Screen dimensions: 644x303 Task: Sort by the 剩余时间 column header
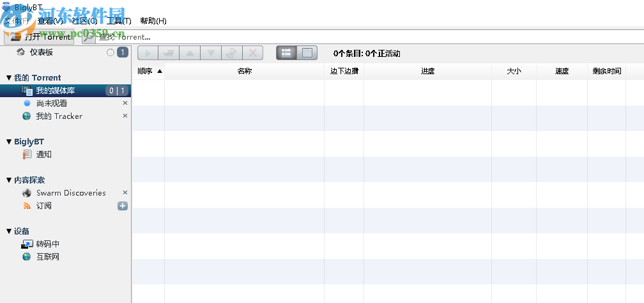(607, 71)
